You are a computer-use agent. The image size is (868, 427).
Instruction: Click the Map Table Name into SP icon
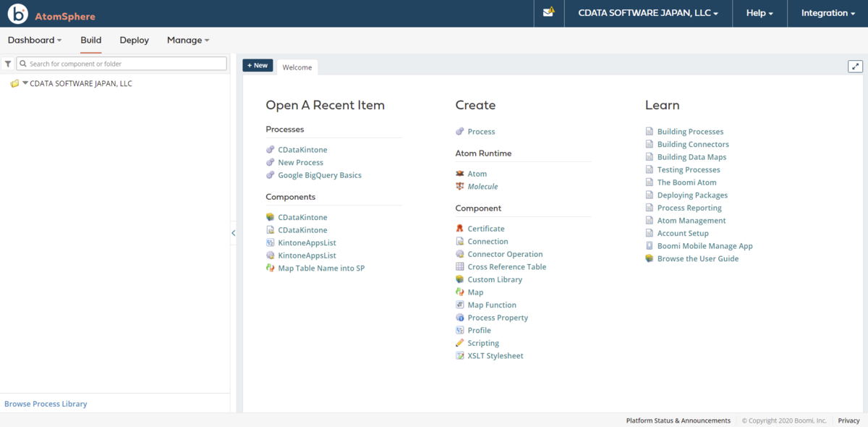pos(271,269)
